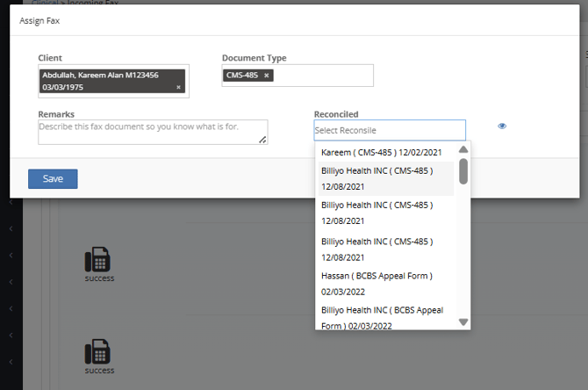Screen dimensions: 588x390
Task: Remove the Abdullah, Kareem Alan client tag
Action: pyautogui.click(x=178, y=87)
